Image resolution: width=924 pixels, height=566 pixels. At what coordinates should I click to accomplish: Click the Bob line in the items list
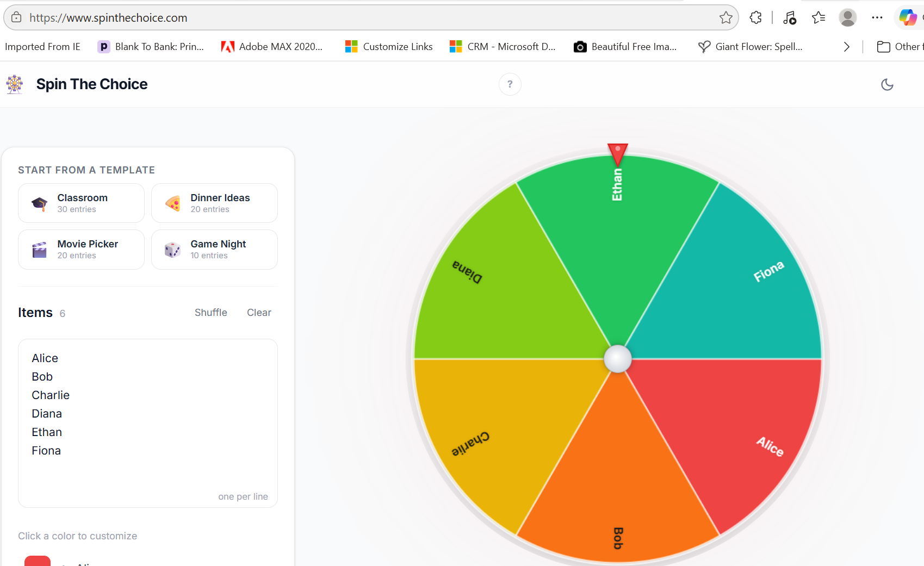42,377
